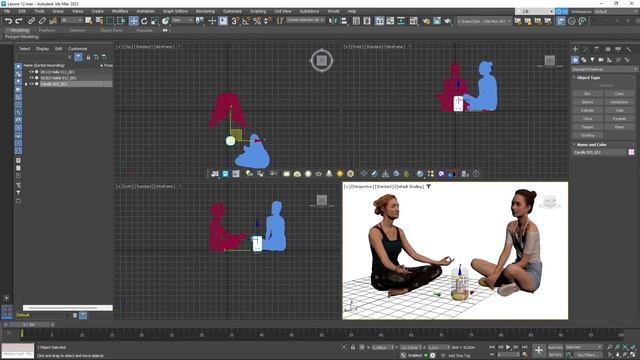Click the Box primitive button

coord(587,94)
